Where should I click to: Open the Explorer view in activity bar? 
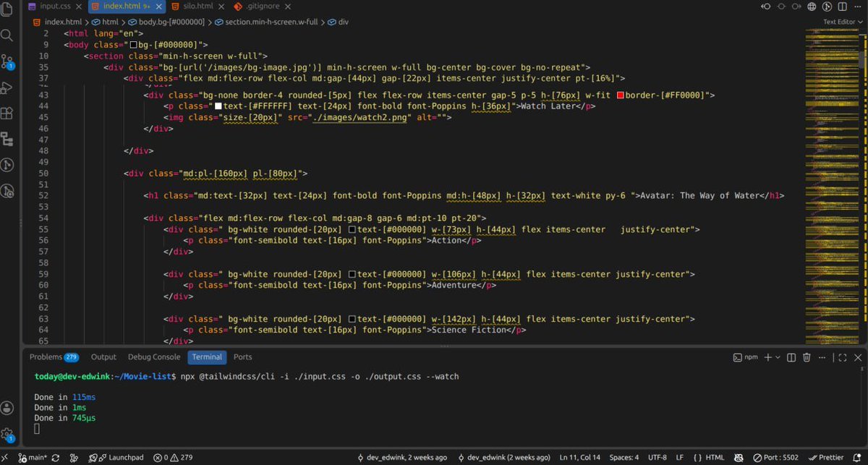click(x=7, y=9)
